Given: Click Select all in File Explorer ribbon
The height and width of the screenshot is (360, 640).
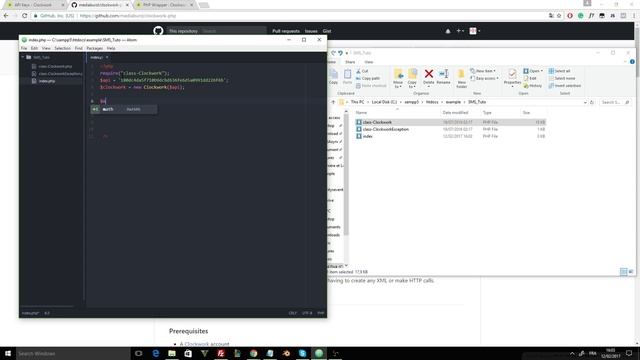Looking at the screenshot, I should click(560, 71).
